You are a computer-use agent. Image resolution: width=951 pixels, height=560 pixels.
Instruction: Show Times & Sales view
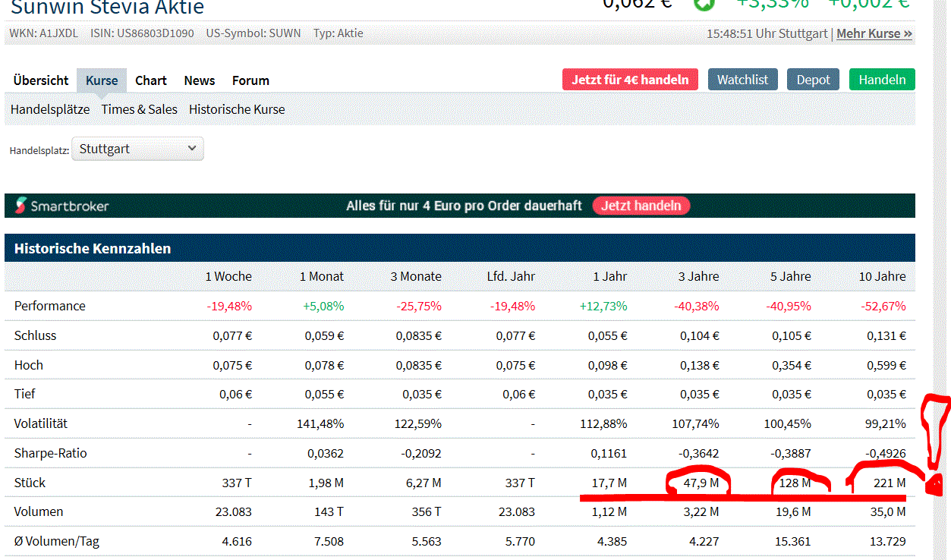pyautogui.click(x=139, y=109)
